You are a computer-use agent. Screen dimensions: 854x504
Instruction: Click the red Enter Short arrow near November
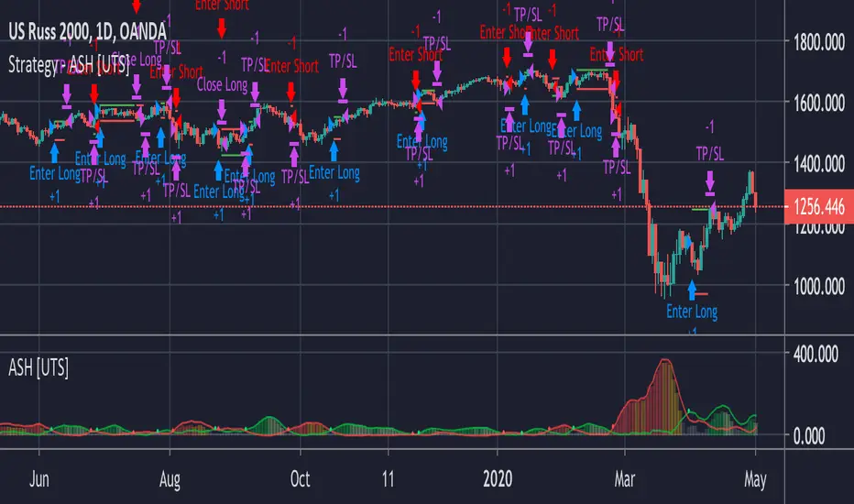416,80
